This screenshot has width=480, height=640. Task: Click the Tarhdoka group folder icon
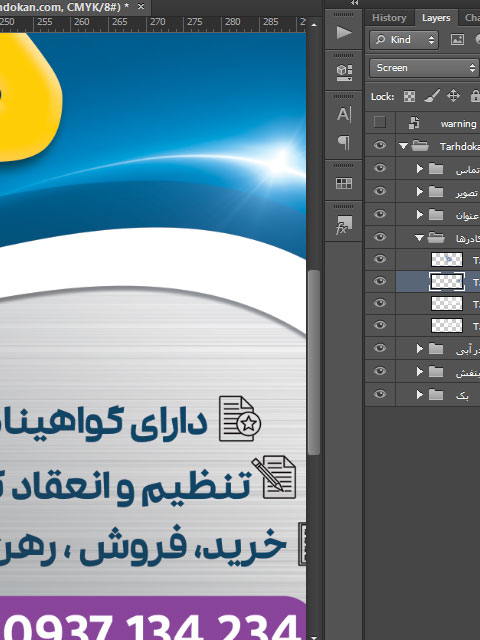[420, 146]
